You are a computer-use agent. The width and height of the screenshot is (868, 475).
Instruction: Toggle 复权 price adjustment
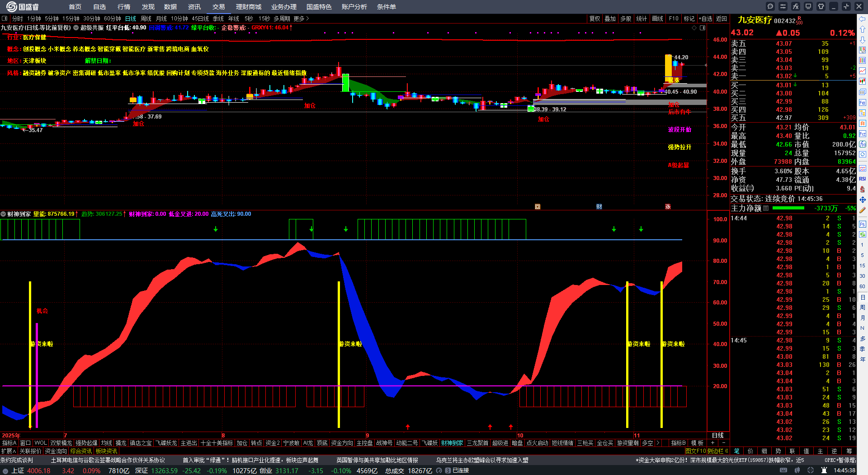click(595, 19)
